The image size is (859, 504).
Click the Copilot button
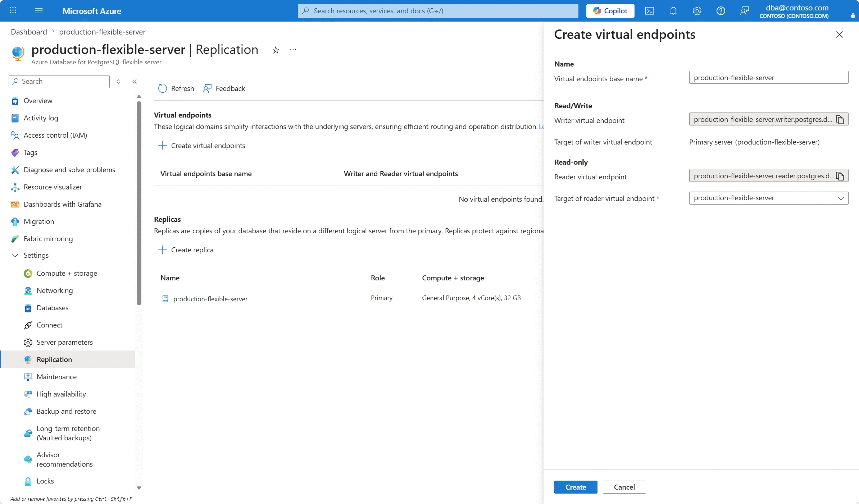pos(610,11)
